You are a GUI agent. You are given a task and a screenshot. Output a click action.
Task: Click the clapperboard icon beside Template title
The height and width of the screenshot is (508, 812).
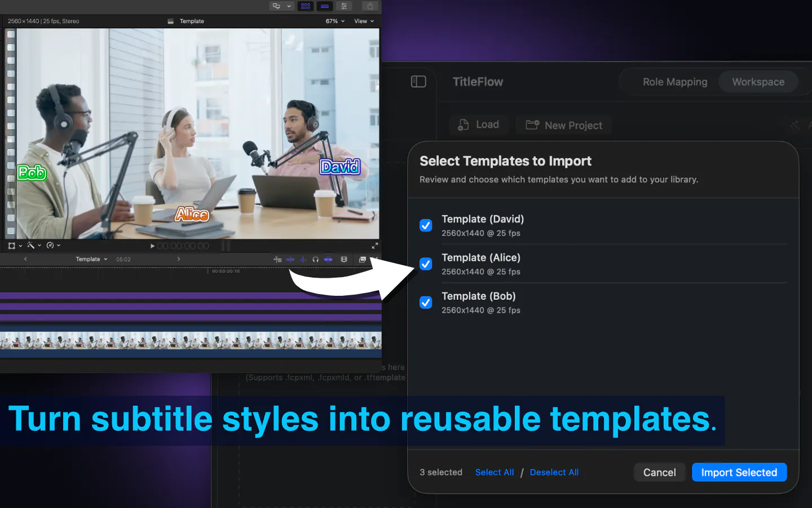(x=171, y=21)
